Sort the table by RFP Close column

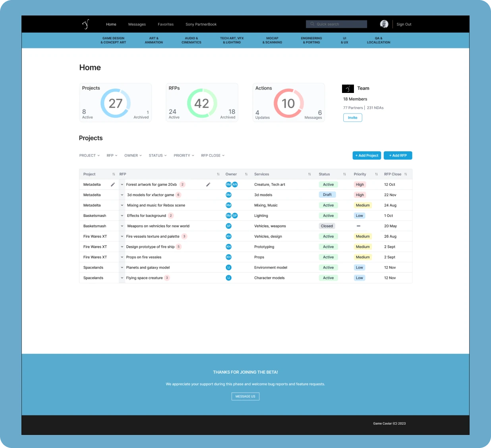click(406, 174)
